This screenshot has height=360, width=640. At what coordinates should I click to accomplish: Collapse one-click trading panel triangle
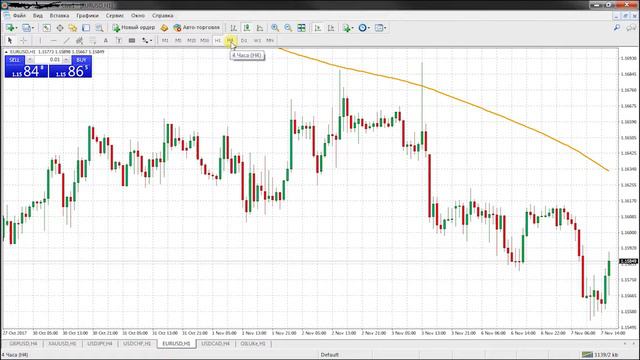tap(6, 52)
